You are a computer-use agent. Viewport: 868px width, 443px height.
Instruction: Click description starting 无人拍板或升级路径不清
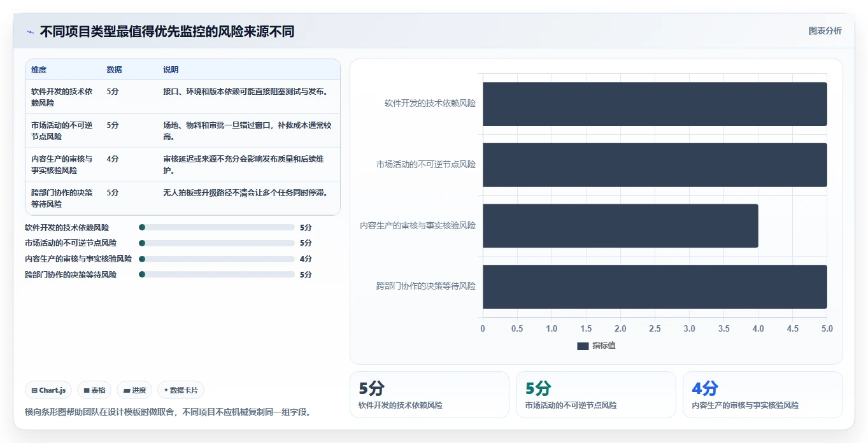[x=246, y=193]
